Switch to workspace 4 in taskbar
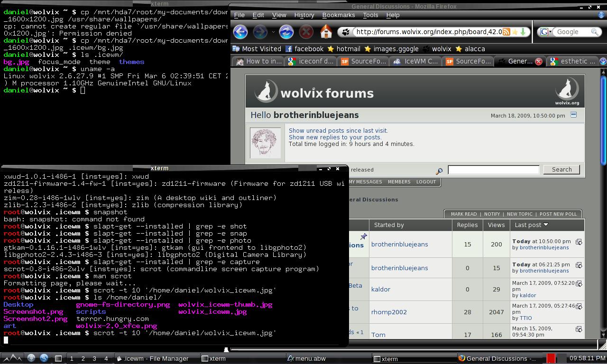Image resolution: width=607 pixels, height=364 pixels. [x=106, y=359]
